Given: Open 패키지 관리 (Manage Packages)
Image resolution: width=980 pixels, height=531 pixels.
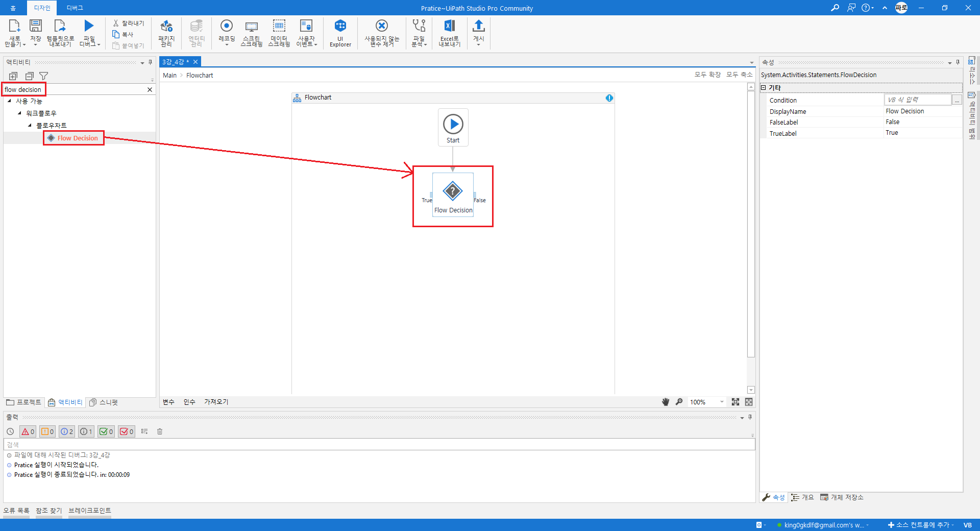Looking at the screenshot, I should pos(166,33).
